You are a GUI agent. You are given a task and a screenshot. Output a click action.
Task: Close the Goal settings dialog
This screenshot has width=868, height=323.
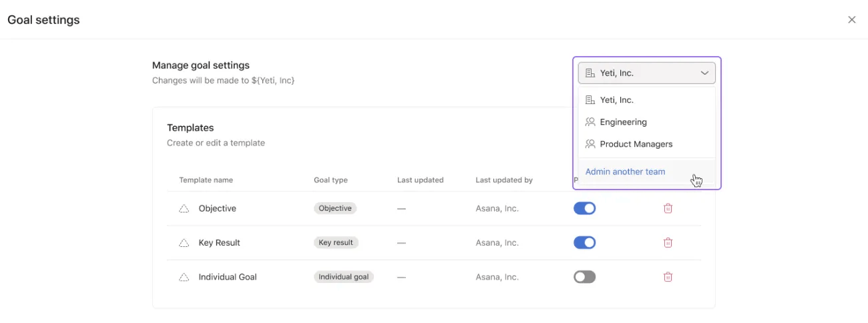pyautogui.click(x=851, y=20)
